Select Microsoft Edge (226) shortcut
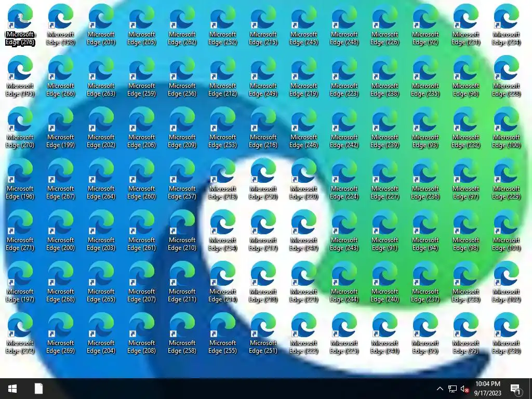Screen dimensions: 532x399 pos(384,24)
